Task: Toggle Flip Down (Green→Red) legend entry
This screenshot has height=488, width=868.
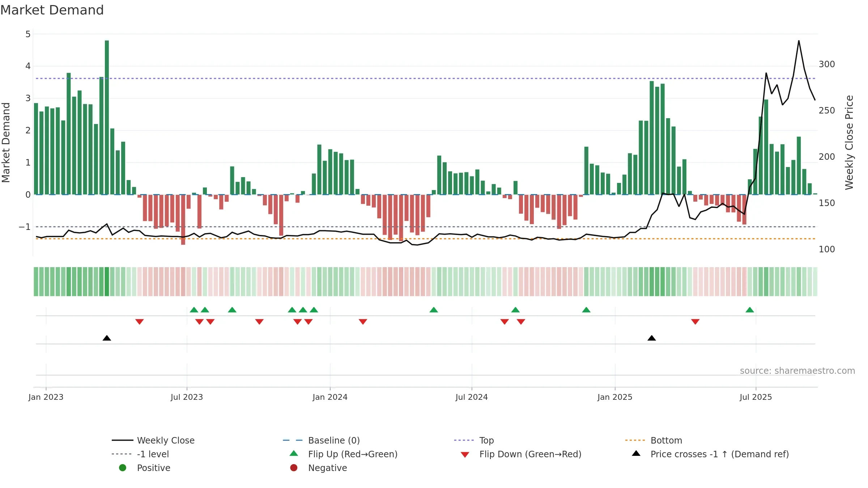Action: tap(521, 454)
